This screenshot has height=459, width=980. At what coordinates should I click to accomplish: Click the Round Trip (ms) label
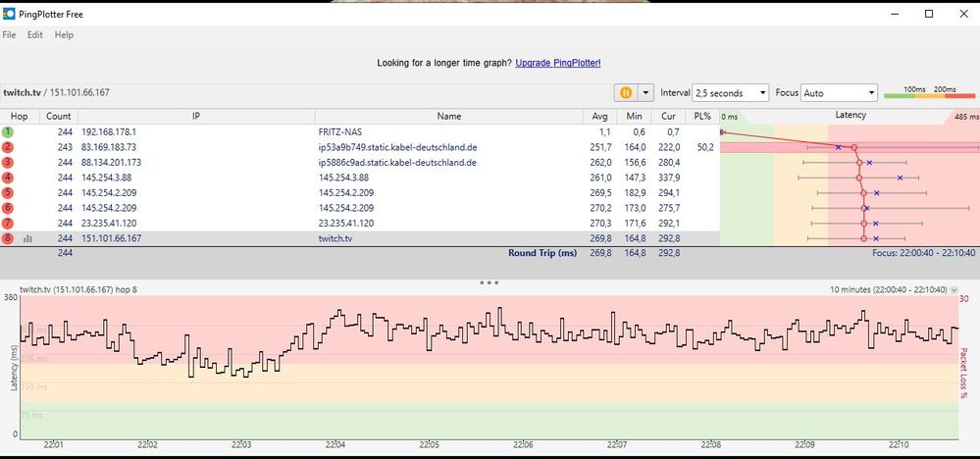pyautogui.click(x=542, y=253)
